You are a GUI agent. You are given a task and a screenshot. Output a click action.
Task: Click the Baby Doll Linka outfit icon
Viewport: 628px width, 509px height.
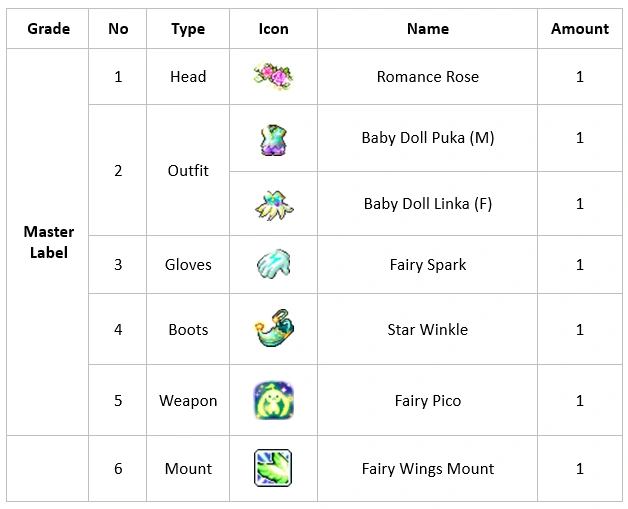[x=273, y=203]
